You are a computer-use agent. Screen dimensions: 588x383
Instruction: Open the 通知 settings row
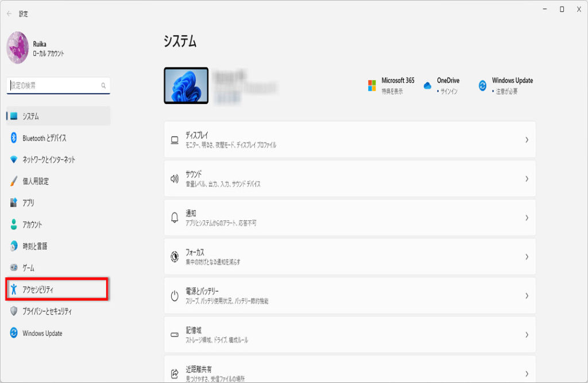[x=349, y=218]
